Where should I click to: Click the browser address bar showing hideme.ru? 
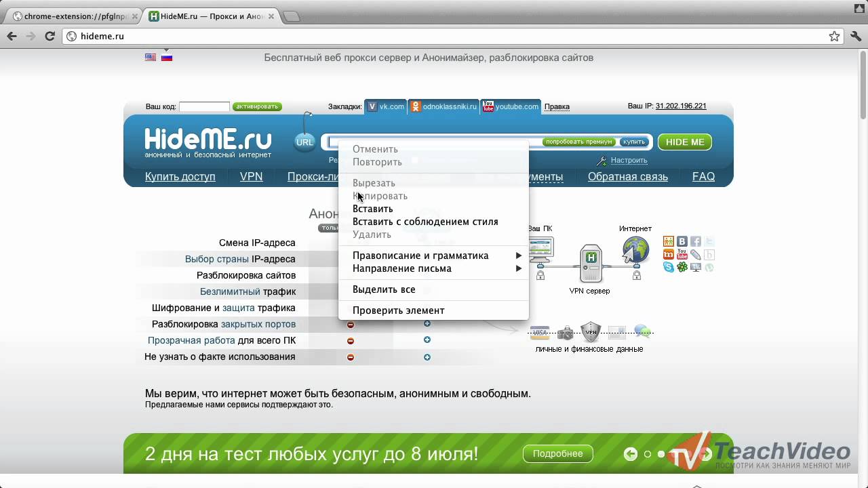point(453,37)
